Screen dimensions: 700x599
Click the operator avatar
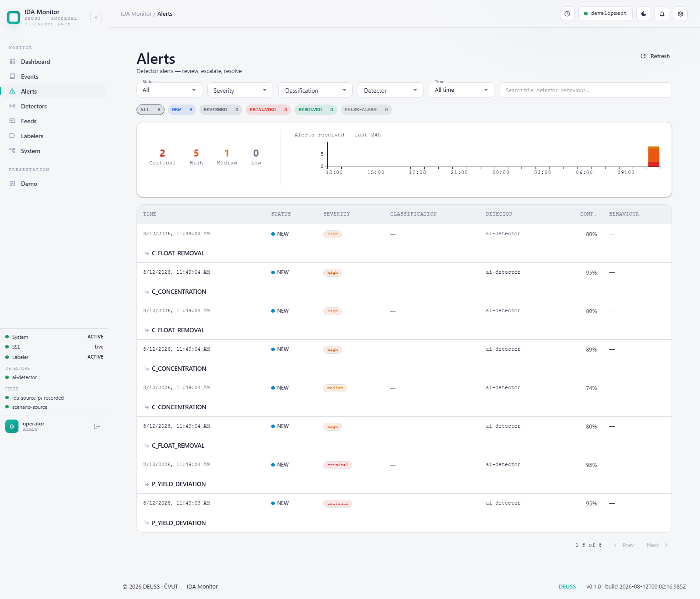click(12, 426)
